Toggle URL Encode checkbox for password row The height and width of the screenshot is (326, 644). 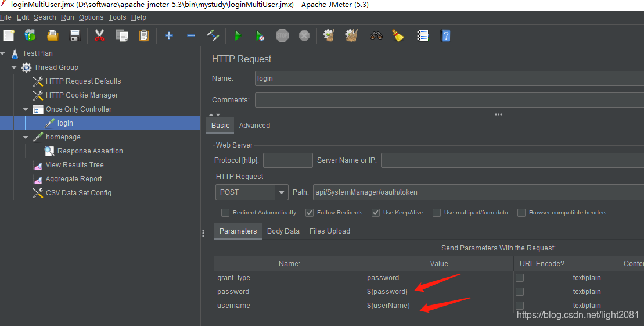pos(520,292)
